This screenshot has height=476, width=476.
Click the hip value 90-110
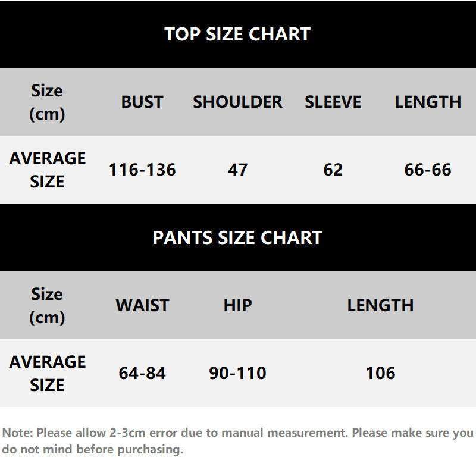tap(237, 373)
